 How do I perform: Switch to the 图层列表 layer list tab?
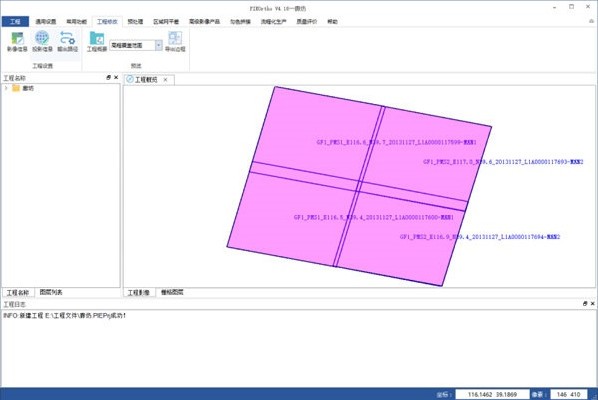tap(51, 292)
